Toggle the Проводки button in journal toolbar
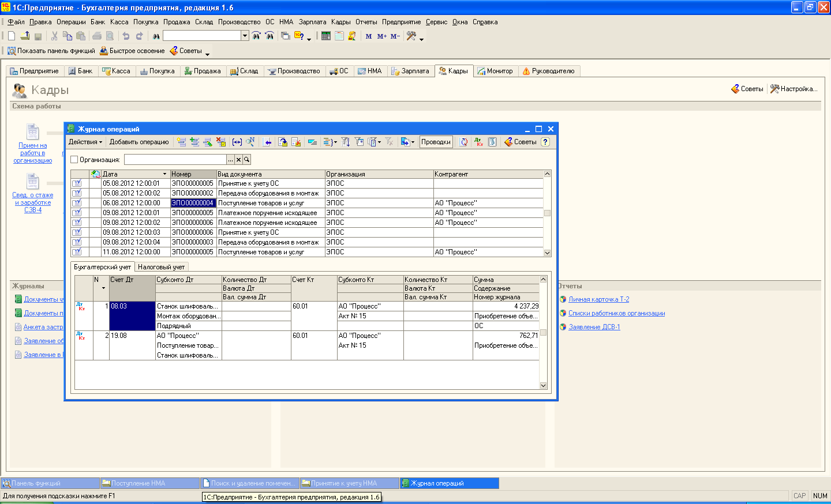Image resolution: width=831 pixels, height=504 pixels. point(436,142)
